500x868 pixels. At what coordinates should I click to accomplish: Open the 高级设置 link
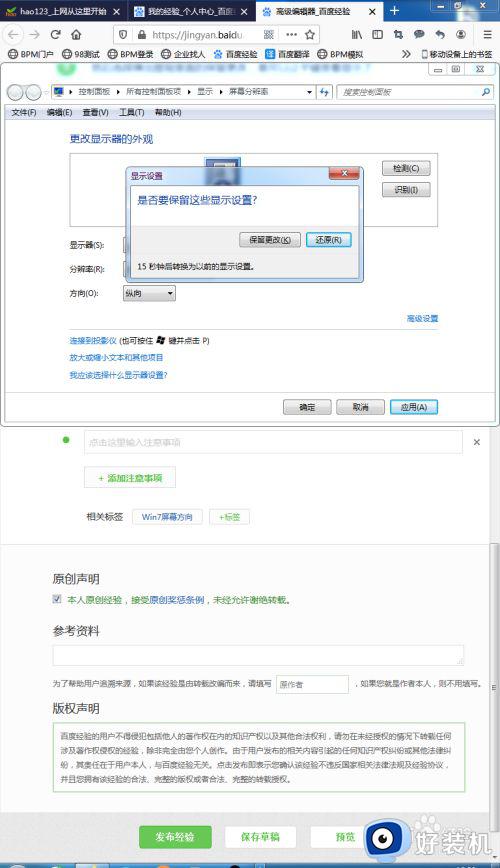pos(422,318)
